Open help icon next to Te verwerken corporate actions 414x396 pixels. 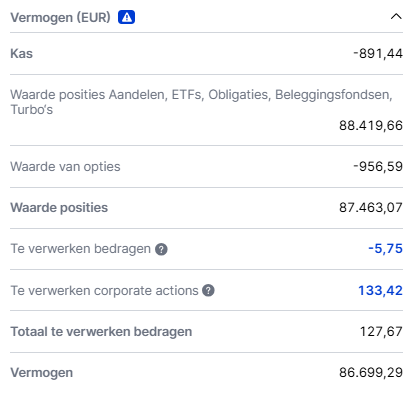tap(208, 290)
